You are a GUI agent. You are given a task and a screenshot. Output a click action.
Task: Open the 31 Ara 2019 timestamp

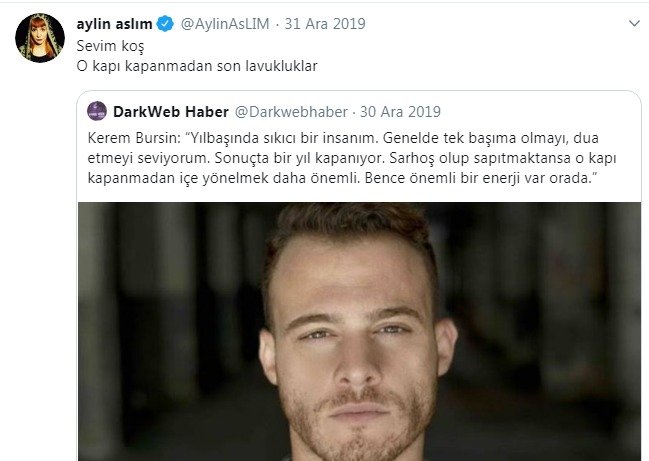325,24
